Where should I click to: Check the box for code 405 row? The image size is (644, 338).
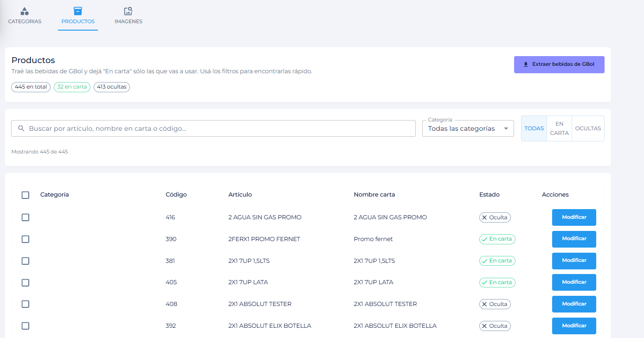(26, 282)
